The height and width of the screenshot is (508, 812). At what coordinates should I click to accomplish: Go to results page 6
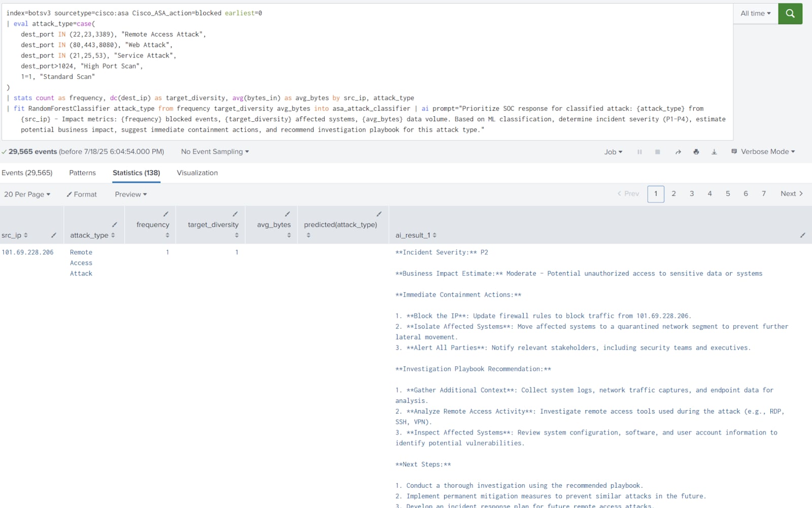tap(746, 193)
